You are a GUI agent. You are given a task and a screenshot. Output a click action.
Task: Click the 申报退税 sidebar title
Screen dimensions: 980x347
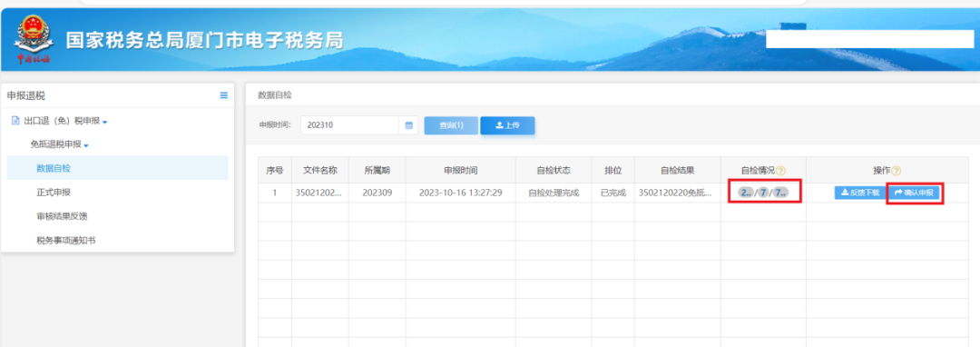pyautogui.click(x=25, y=95)
